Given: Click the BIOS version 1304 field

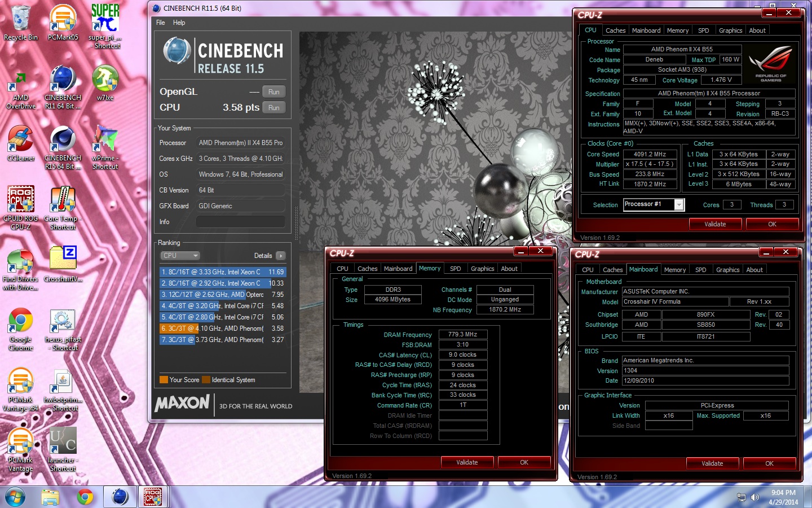Looking at the screenshot, I should tap(705, 370).
